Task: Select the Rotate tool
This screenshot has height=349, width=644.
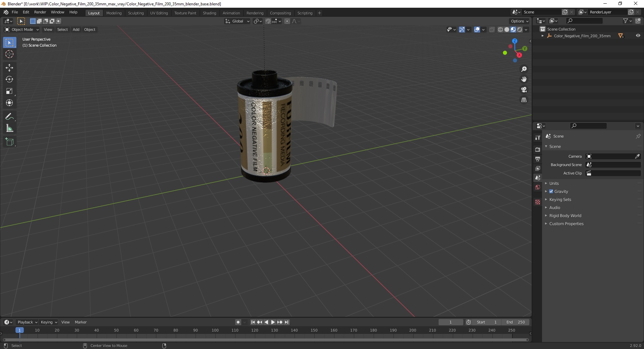Action: [x=9, y=80]
